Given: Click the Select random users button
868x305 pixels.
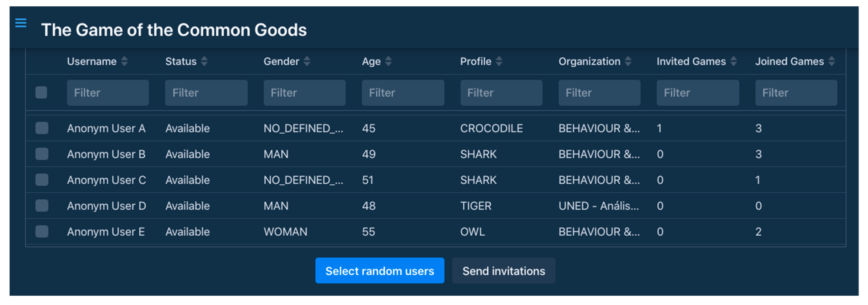Looking at the screenshot, I should 379,271.
